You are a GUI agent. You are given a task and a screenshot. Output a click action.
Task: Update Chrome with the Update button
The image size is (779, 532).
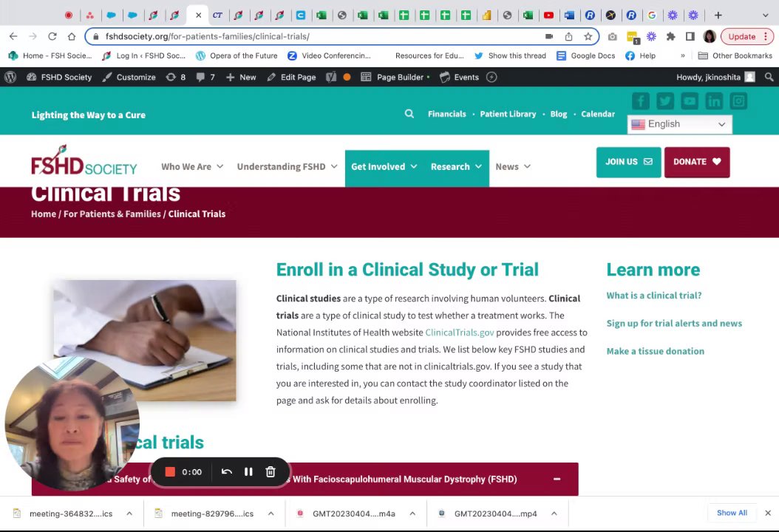[x=747, y=36]
